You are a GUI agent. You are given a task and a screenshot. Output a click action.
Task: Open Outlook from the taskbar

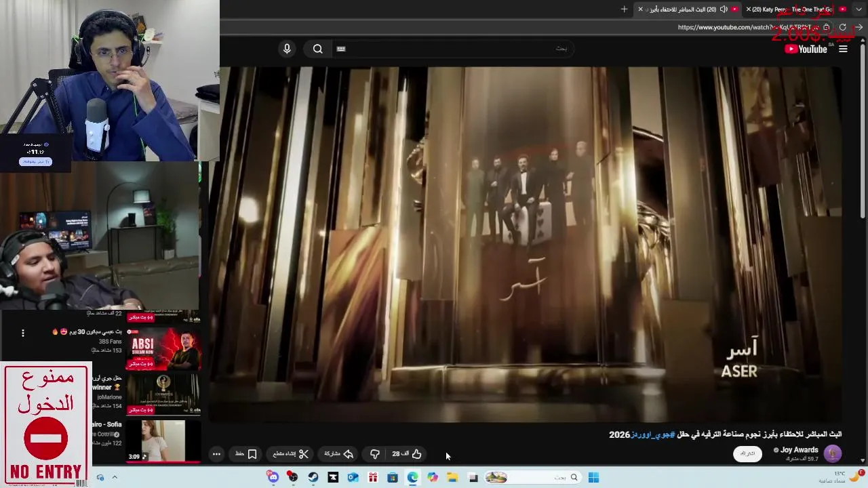(353, 478)
